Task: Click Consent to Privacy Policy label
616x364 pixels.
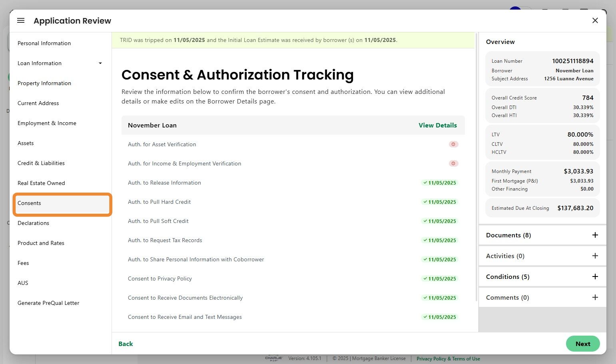Action: point(160,278)
